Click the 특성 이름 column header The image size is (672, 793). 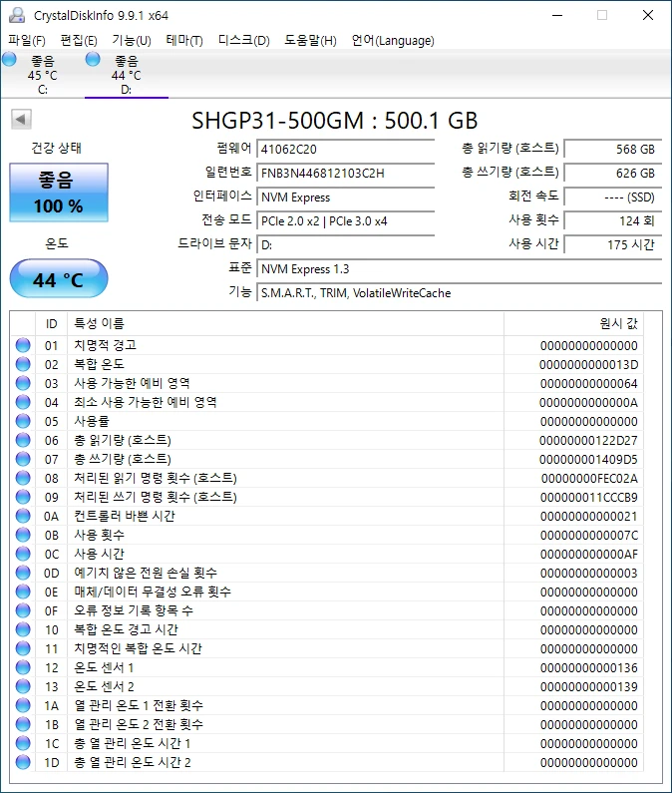coord(286,323)
